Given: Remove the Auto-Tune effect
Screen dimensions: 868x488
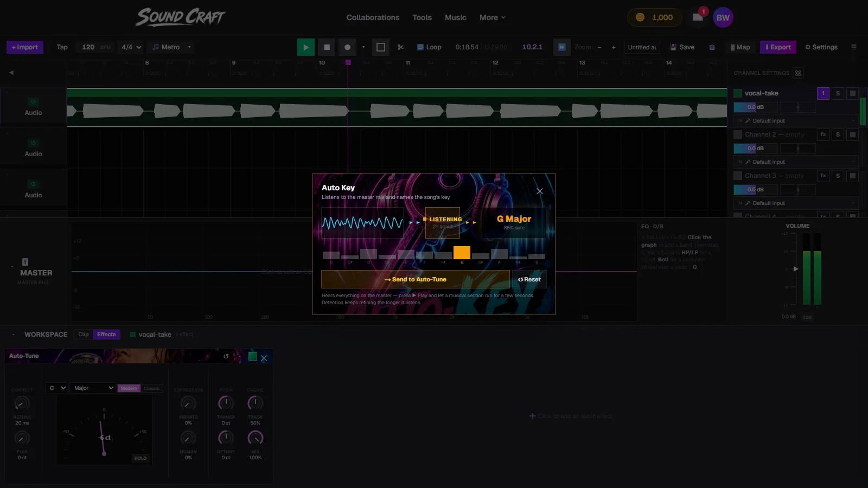Looking at the screenshot, I should (264, 358).
